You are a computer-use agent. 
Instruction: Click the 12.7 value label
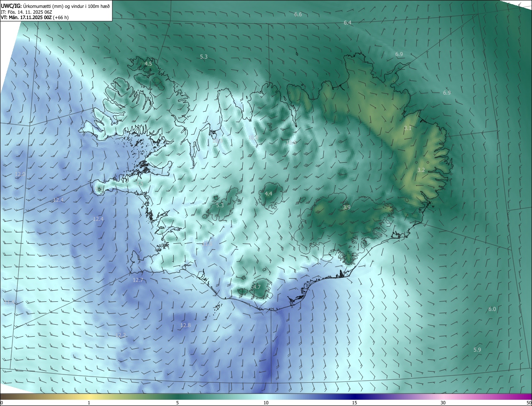[138, 280]
